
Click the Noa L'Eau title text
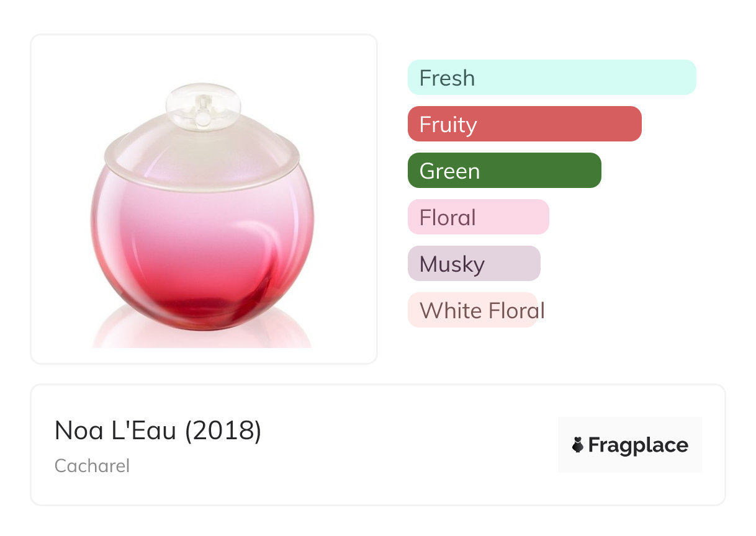point(117,431)
